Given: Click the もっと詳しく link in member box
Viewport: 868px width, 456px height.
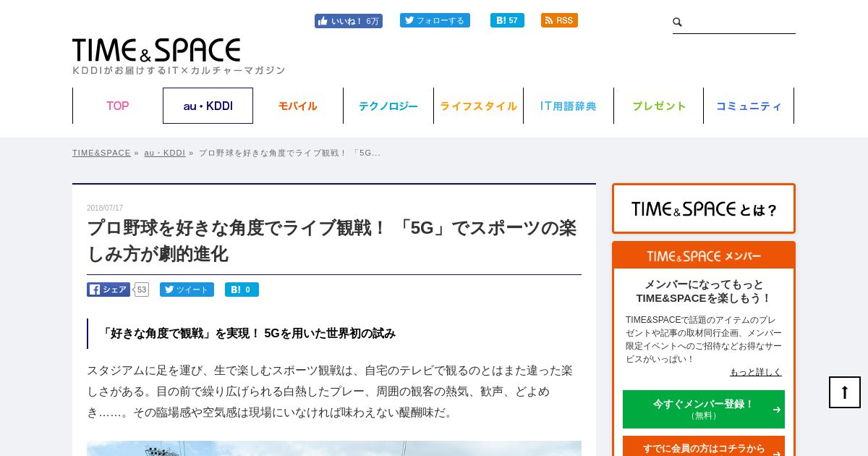Looking at the screenshot, I should [x=756, y=372].
